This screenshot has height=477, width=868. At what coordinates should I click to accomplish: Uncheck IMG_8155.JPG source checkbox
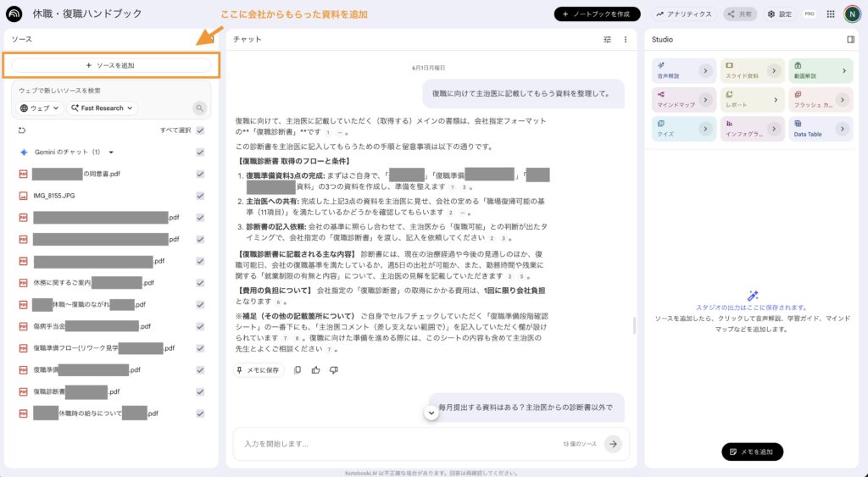200,196
